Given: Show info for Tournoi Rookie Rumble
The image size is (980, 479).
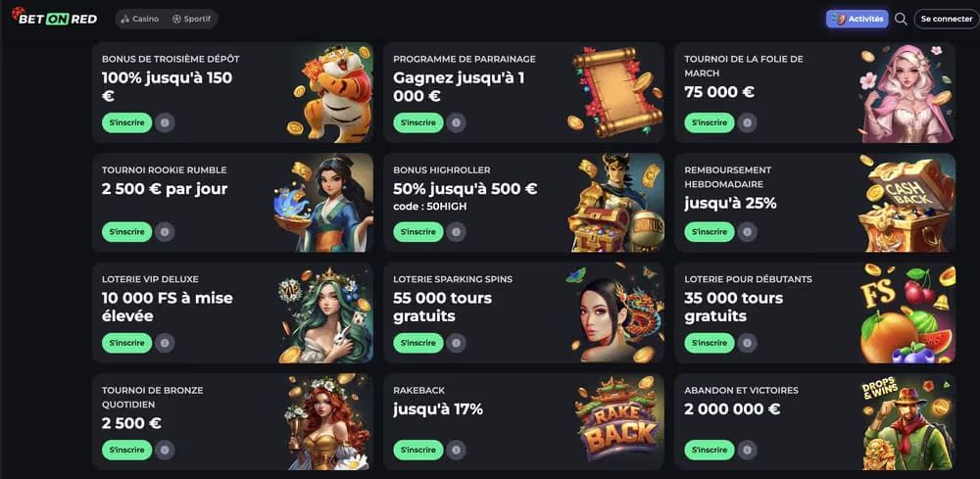Looking at the screenshot, I should (x=165, y=232).
